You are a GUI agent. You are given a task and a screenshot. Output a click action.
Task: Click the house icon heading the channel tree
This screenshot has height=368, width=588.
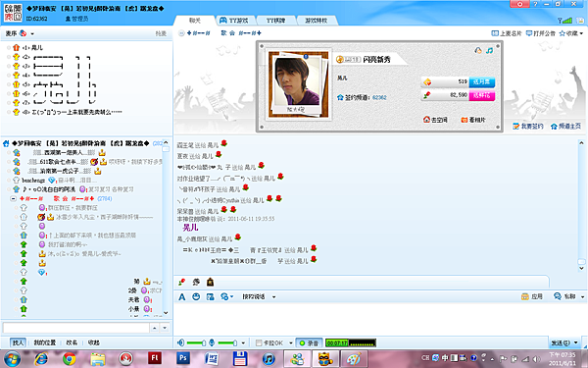point(6,143)
